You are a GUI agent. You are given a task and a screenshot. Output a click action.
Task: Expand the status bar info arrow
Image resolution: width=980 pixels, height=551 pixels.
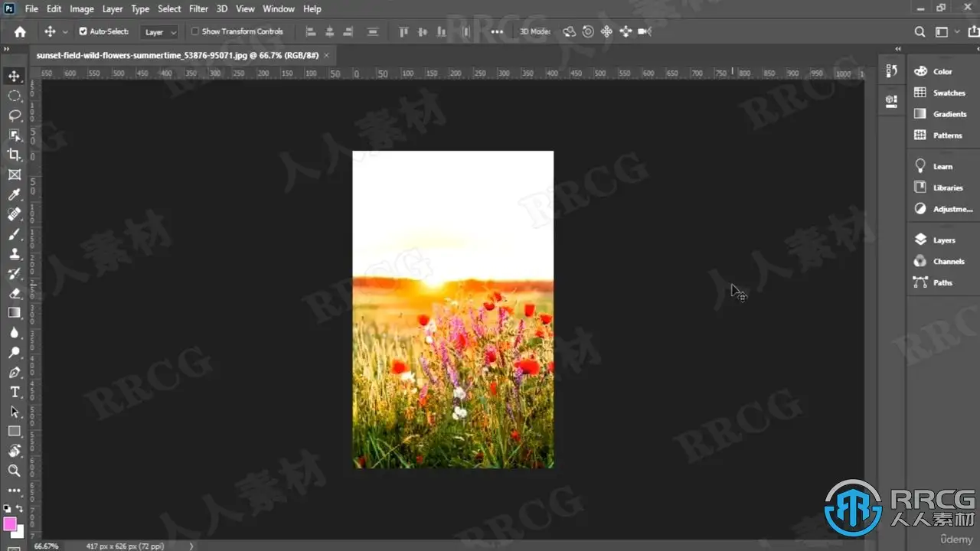pyautogui.click(x=191, y=546)
